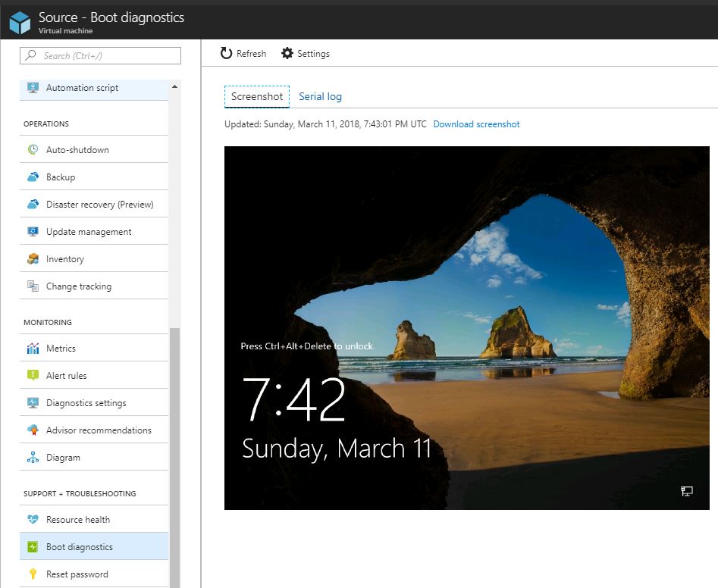The width and height of the screenshot is (718, 588).
Task: Select the Backup cloud icon
Action: click(x=33, y=177)
